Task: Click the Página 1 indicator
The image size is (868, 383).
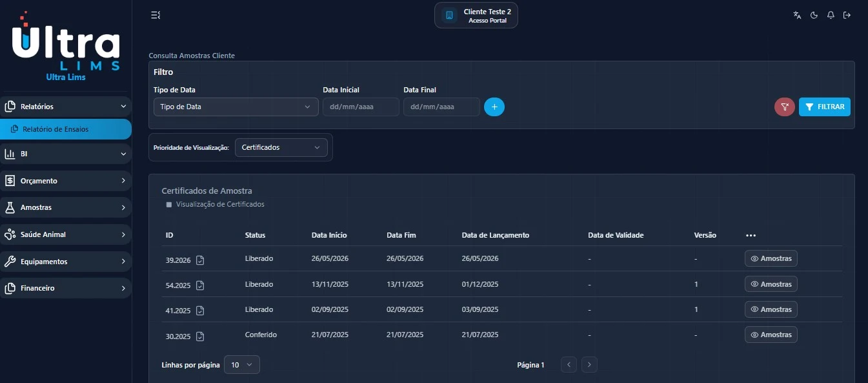Action: point(530,365)
